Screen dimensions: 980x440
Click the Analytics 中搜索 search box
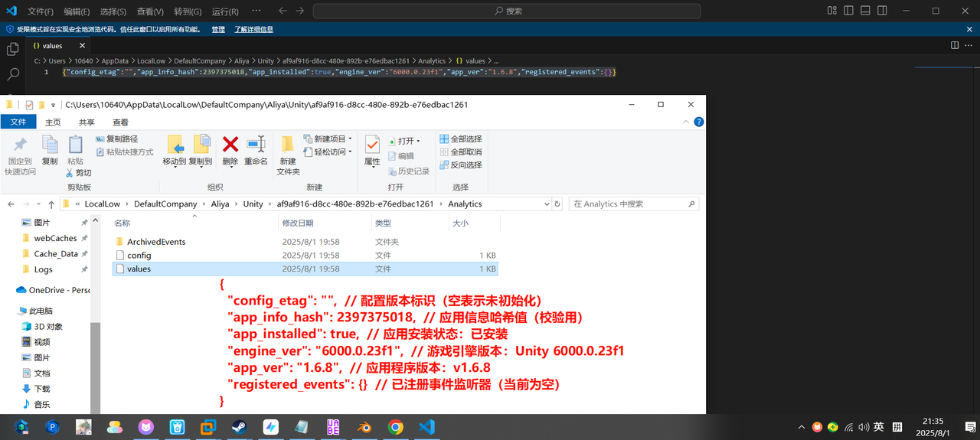[634, 204]
